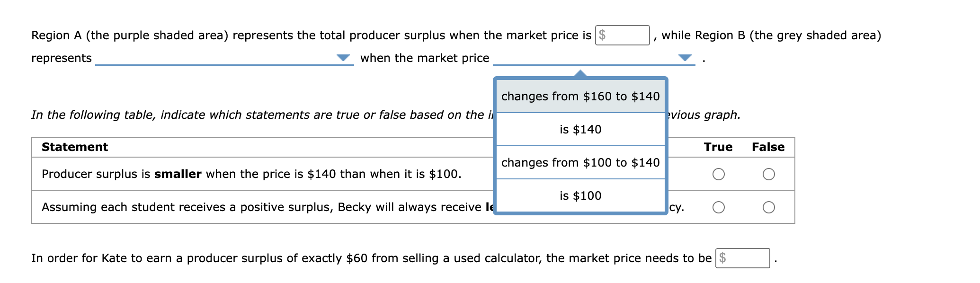This screenshot has width=980, height=283.
Task: Click the dollar input in Kate's question
Action: pos(743,258)
